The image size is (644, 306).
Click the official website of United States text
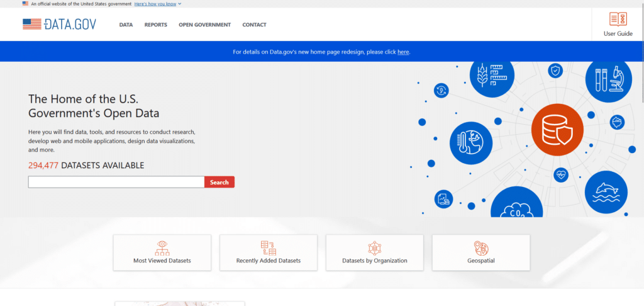pos(81,4)
